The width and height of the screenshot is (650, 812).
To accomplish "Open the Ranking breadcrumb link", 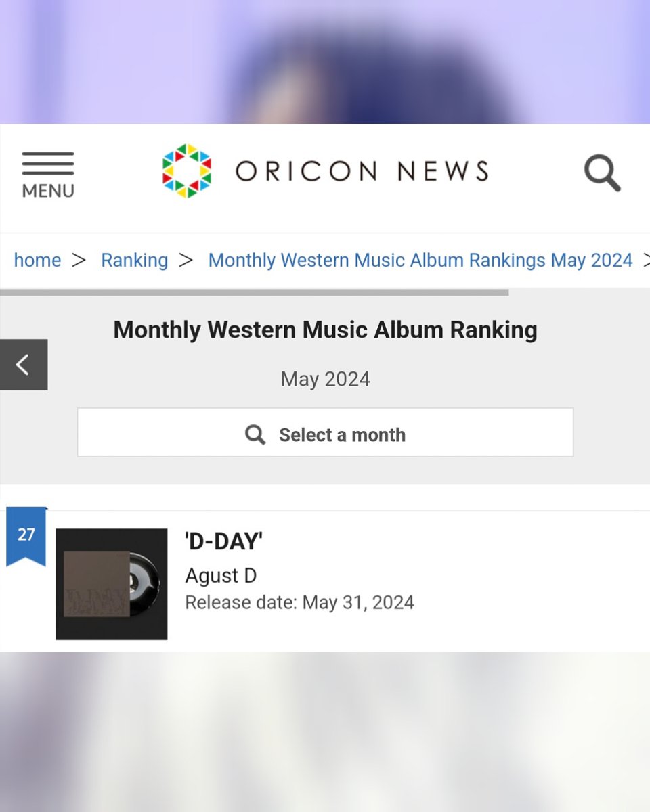I will [135, 260].
